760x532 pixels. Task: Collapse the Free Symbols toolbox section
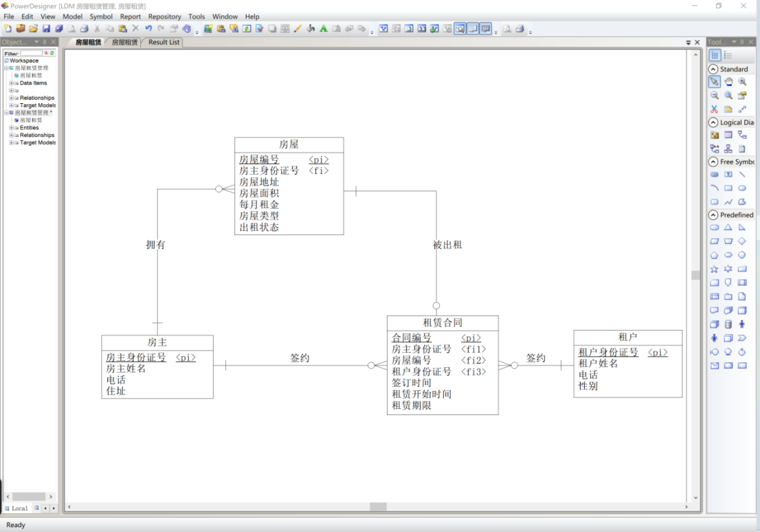click(713, 162)
